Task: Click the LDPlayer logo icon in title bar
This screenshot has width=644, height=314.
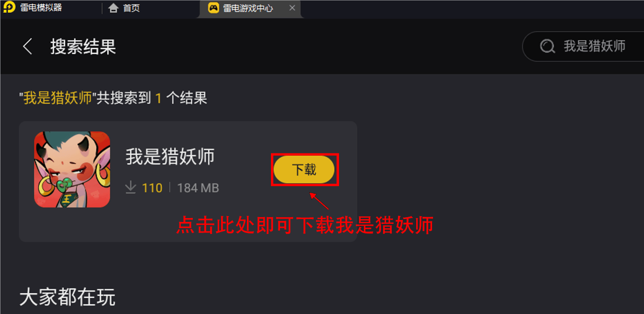Action: pyautogui.click(x=9, y=8)
